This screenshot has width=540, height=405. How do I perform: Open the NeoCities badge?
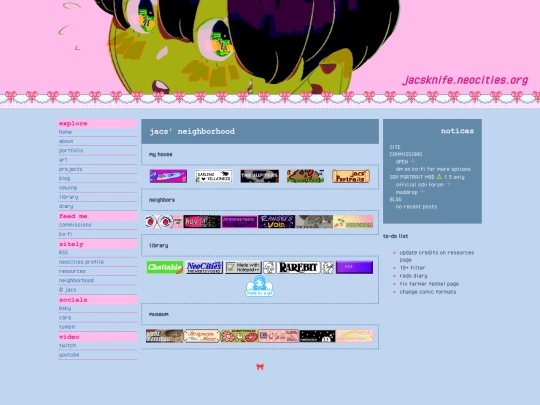point(204,267)
